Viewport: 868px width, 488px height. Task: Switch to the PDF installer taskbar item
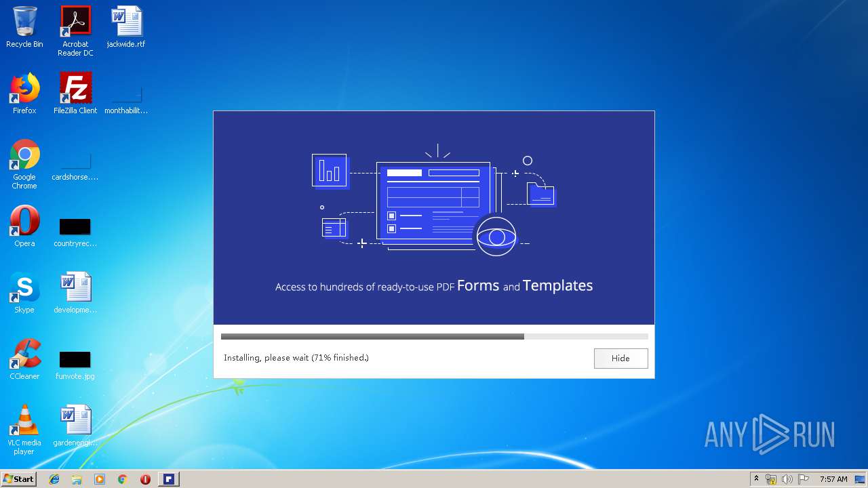coord(169,479)
